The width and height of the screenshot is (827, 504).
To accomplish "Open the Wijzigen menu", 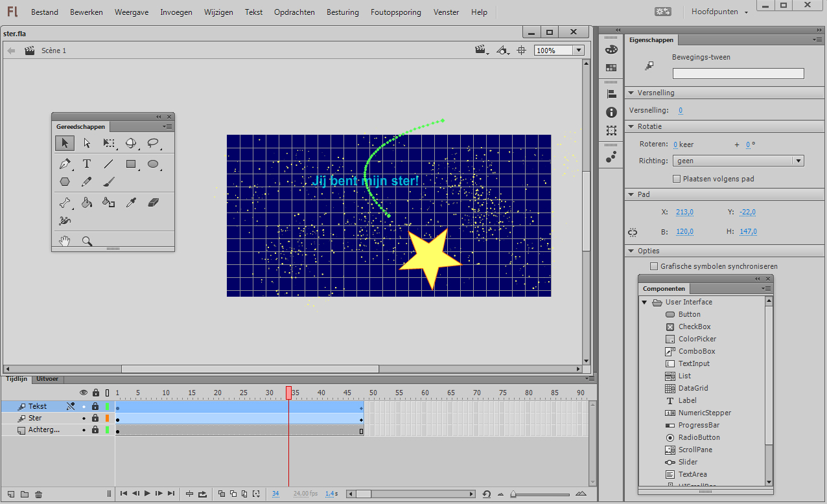I will pos(218,12).
